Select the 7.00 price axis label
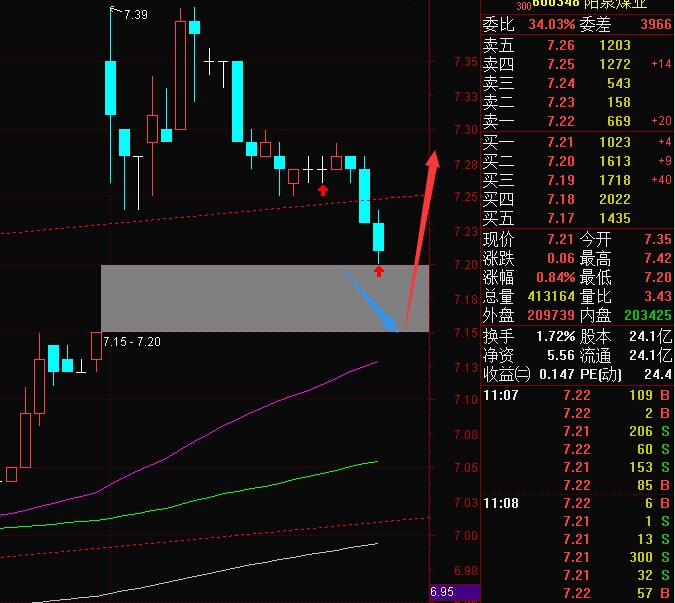The height and width of the screenshot is (603, 675). [466, 536]
